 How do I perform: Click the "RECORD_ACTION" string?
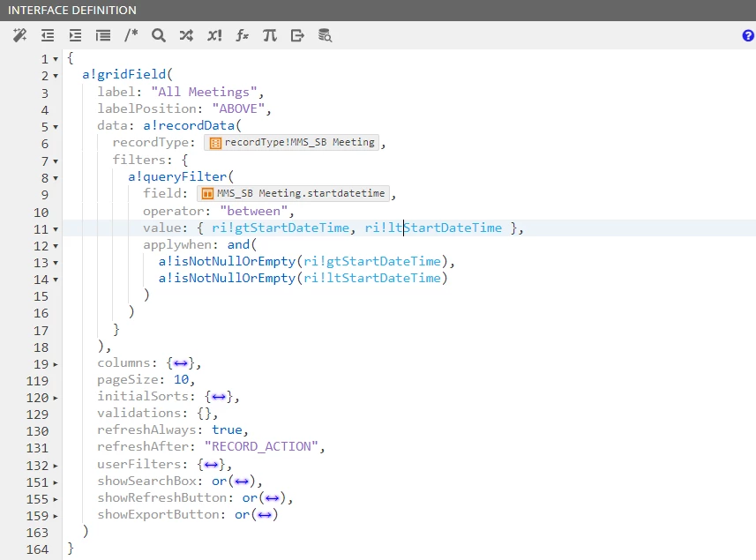click(x=261, y=447)
